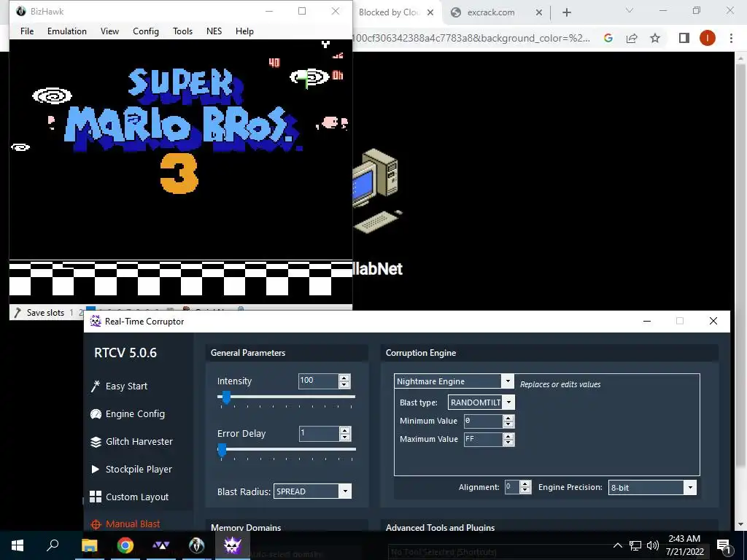Click the BizHawk title bar app icon
Viewport: 747px width, 560px height.
(x=21, y=11)
